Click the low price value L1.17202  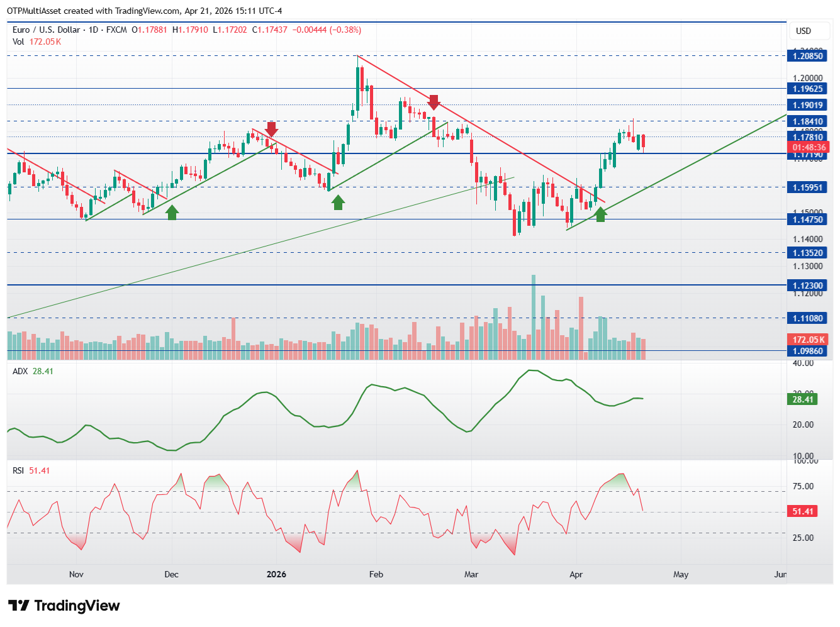230,30
